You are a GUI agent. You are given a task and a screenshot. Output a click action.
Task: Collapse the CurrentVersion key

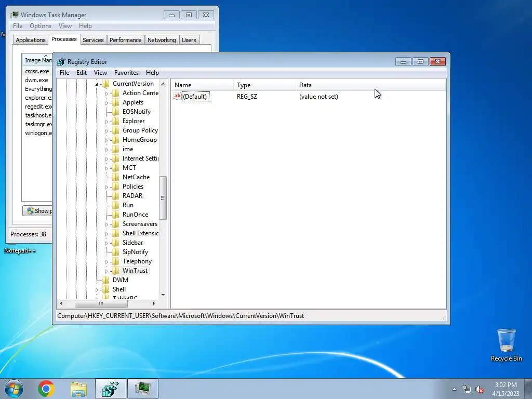coord(97,84)
